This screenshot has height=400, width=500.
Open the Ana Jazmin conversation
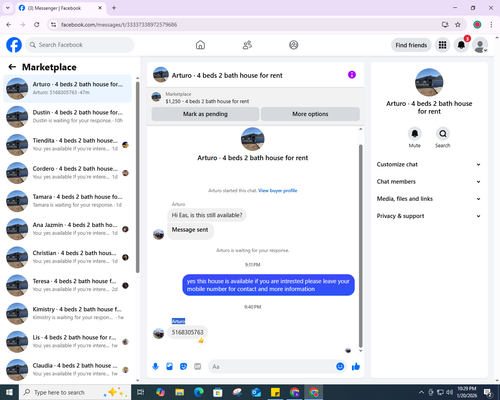pyautogui.click(x=67, y=229)
